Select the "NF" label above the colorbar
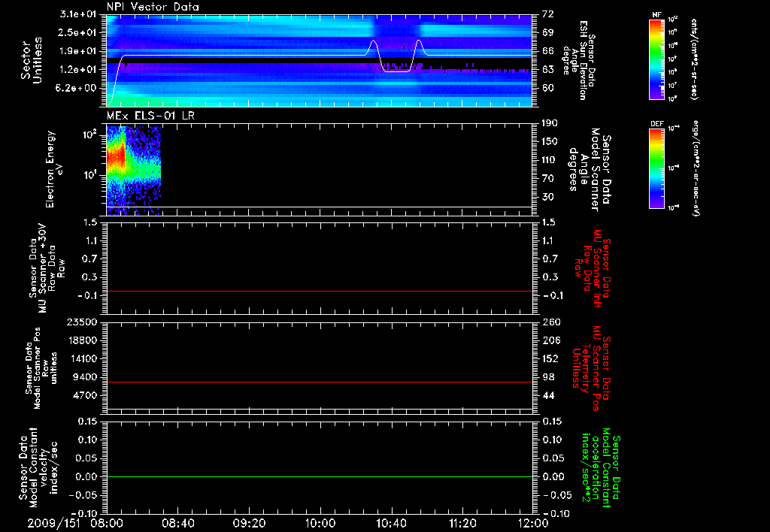770x532 pixels. [x=657, y=15]
